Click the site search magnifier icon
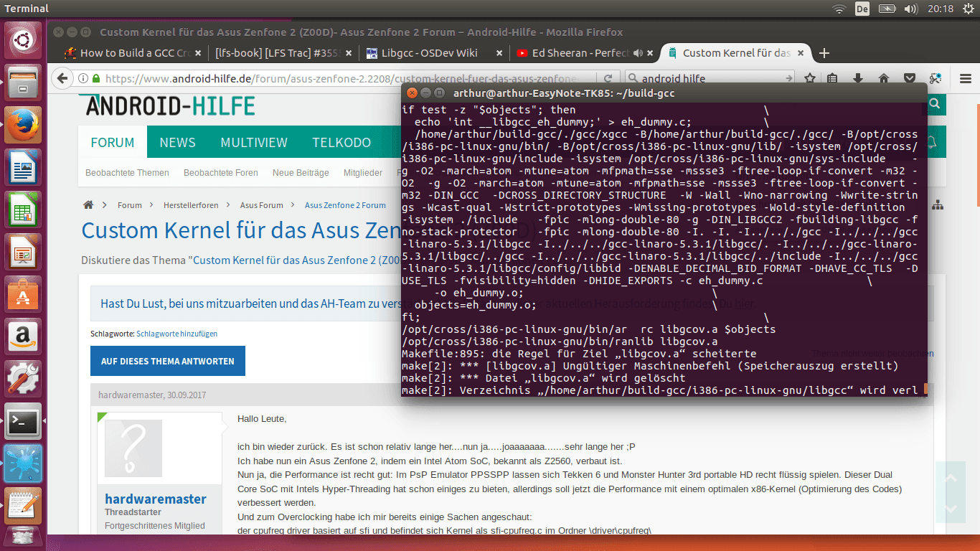This screenshot has width=980, height=551. (935, 105)
